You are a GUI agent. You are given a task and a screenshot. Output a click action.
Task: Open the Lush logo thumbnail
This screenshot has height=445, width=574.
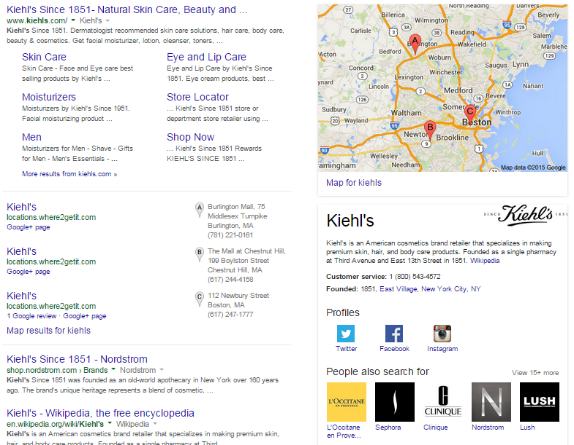[x=540, y=402]
